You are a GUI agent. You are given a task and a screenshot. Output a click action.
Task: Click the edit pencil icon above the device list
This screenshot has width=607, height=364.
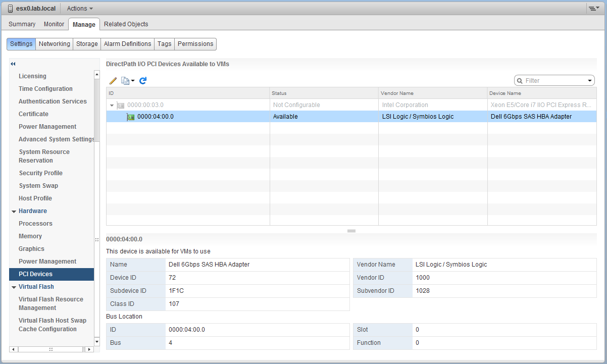pyautogui.click(x=113, y=80)
